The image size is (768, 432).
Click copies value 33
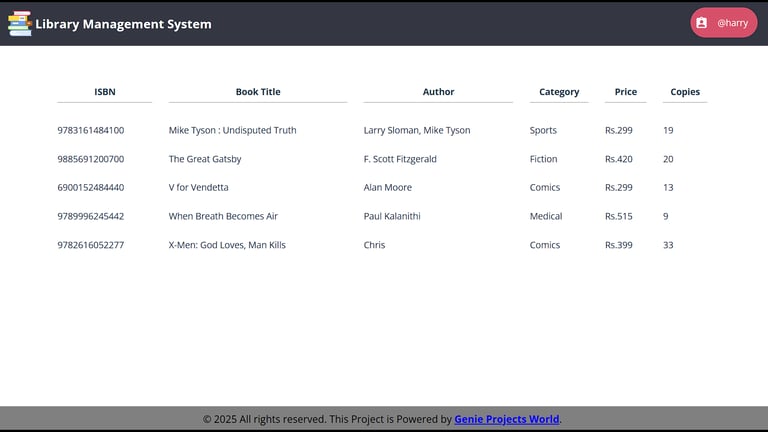[668, 245]
